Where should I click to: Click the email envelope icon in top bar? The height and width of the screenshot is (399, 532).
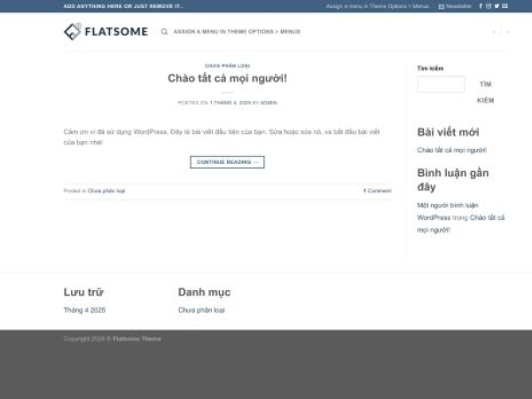[x=505, y=5]
